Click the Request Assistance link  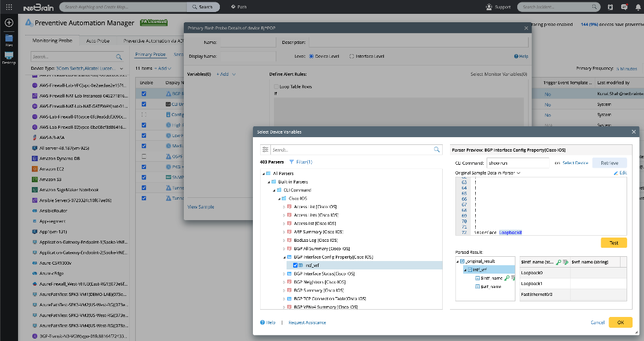[307, 322]
